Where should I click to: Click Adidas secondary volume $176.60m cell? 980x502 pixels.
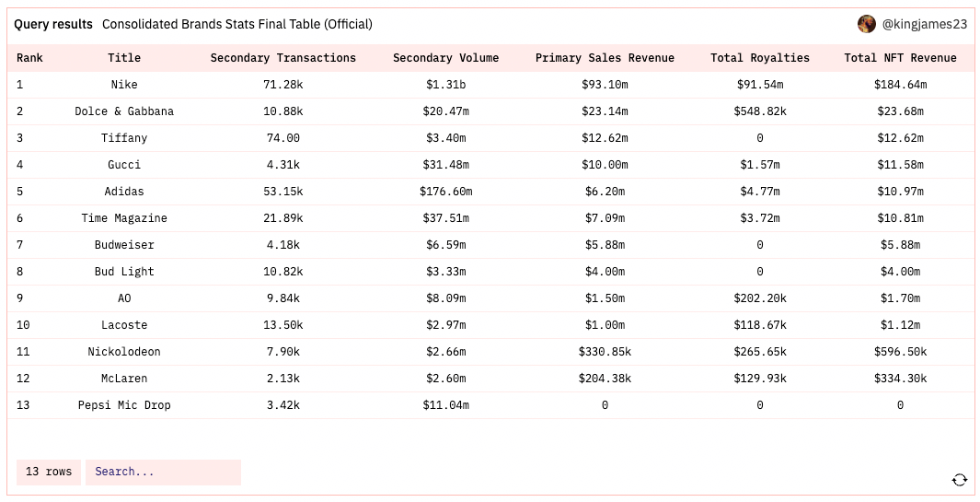pos(445,192)
